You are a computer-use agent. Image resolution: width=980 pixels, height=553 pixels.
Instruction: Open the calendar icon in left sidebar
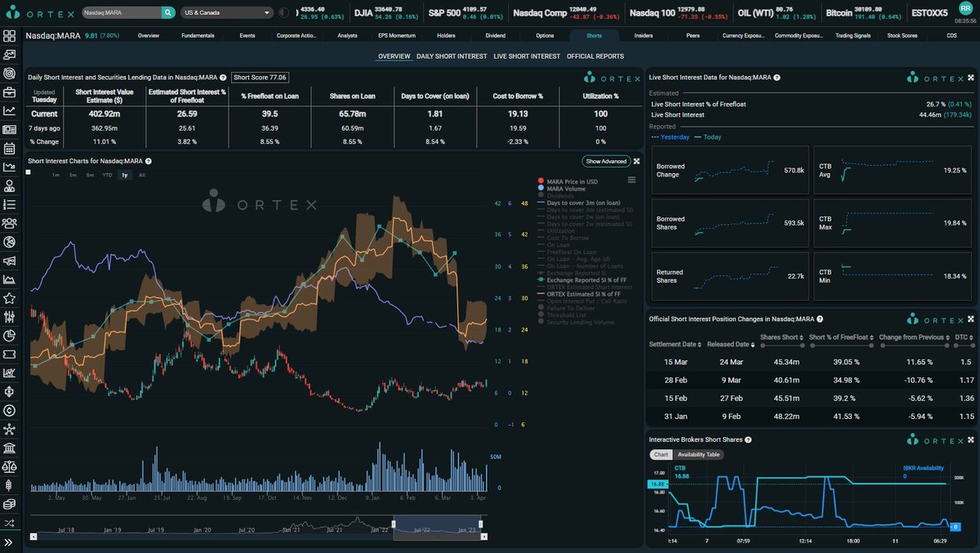tap(10, 149)
